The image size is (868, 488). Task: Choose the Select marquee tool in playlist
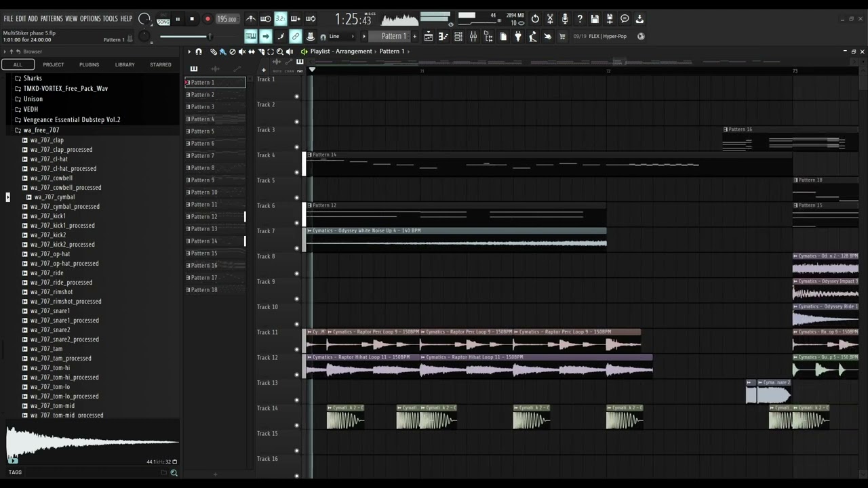271,52
